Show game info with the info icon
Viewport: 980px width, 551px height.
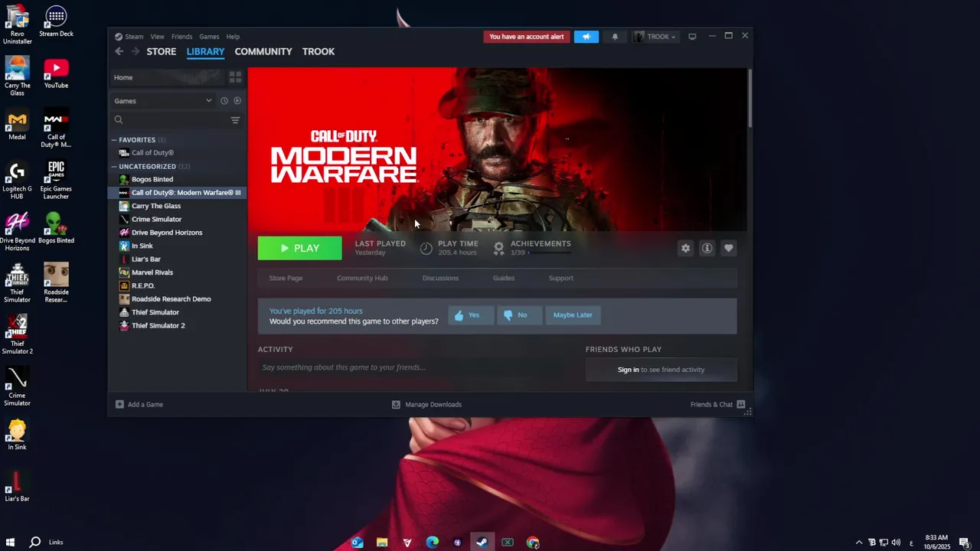[x=707, y=248]
